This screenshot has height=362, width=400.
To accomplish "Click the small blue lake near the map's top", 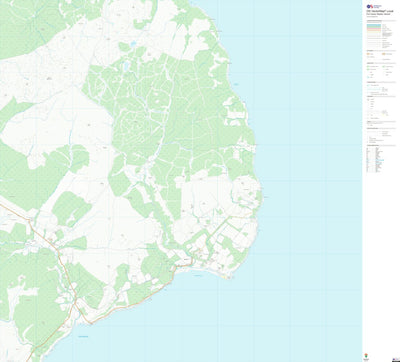I will coord(134,44).
